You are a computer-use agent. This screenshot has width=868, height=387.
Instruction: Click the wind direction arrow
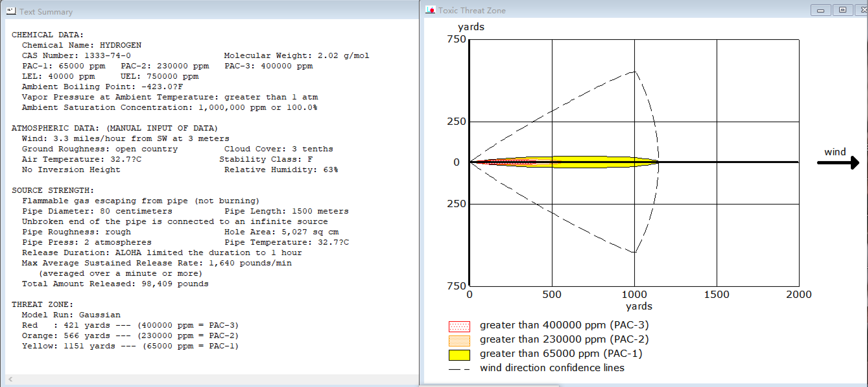(x=838, y=163)
